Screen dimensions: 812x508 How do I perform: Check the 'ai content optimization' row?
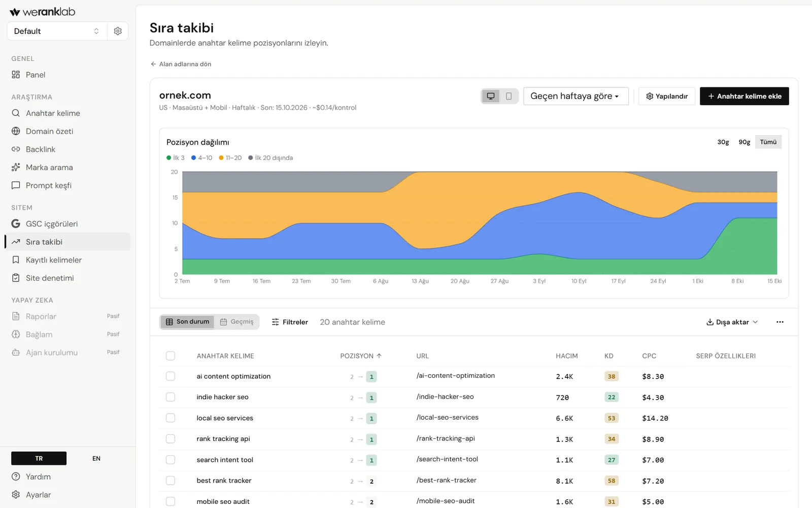point(171,376)
